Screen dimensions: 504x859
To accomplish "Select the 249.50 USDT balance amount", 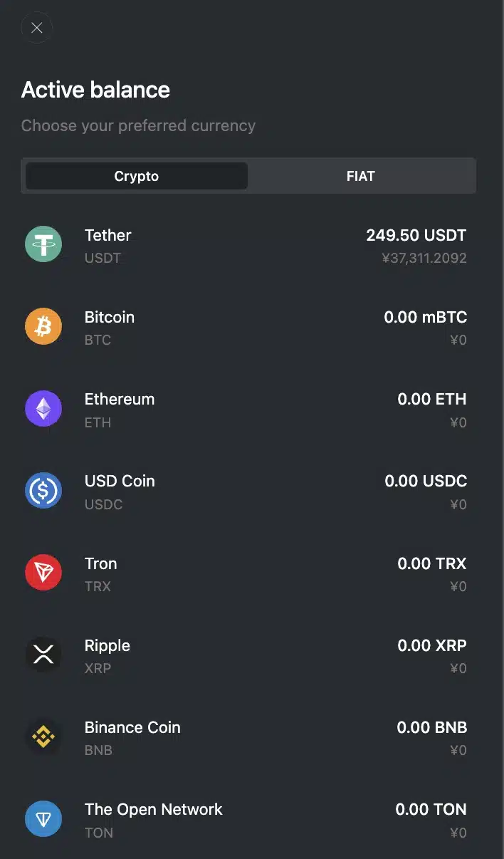I will (416, 235).
